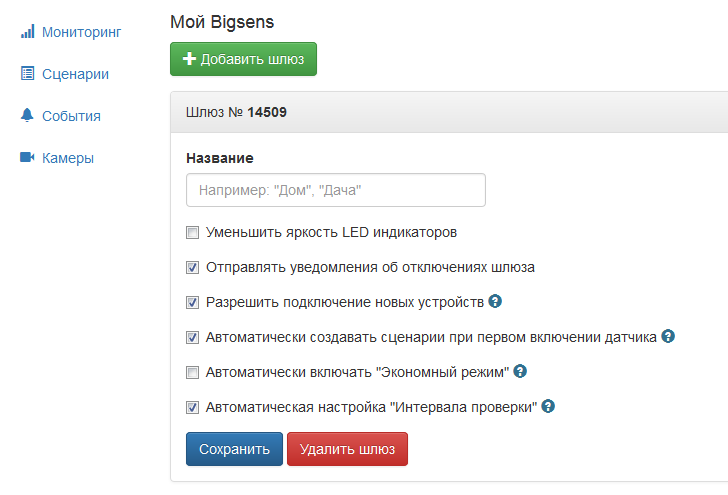Click the Cameras video icon
This screenshot has width=728, height=495.
pos(27,158)
